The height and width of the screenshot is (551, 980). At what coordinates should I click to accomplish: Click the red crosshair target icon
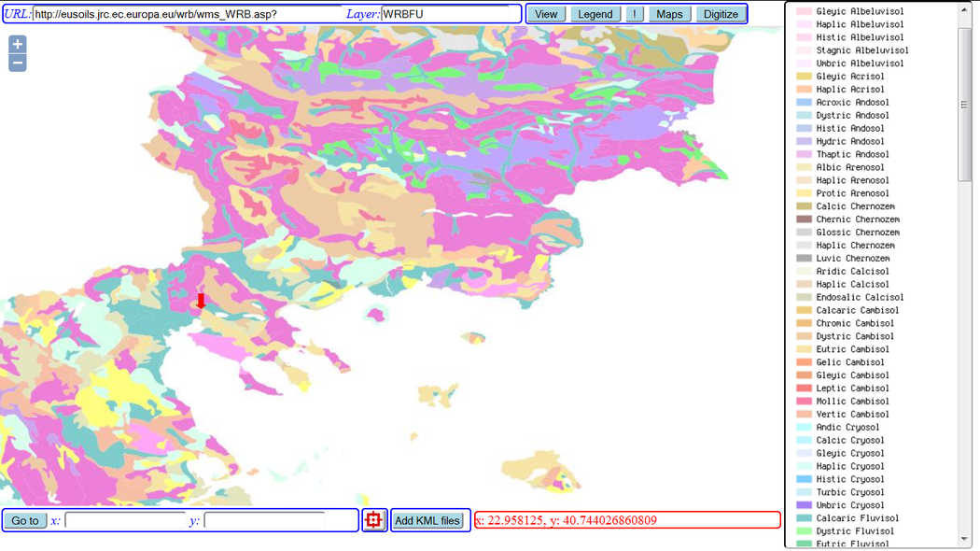pos(374,520)
